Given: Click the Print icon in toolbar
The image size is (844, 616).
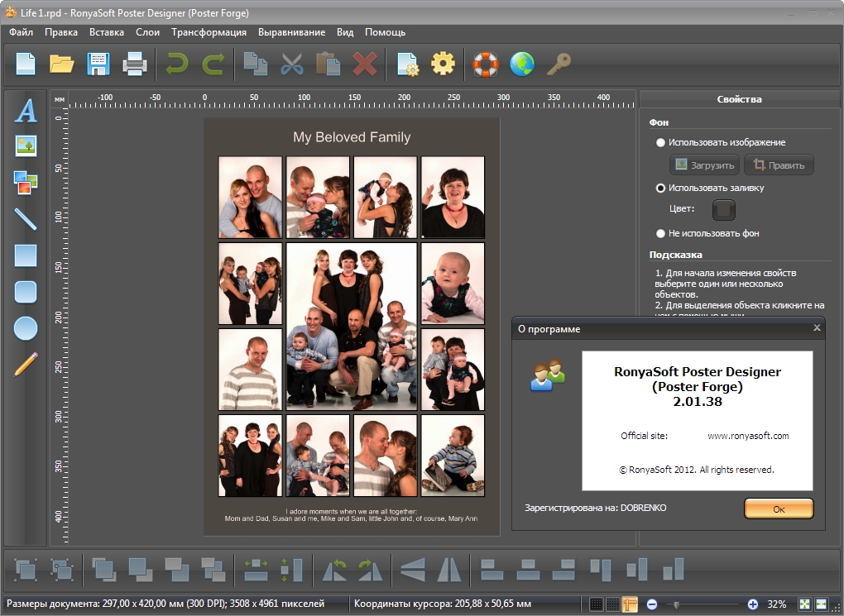Looking at the screenshot, I should tap(135, 64).
